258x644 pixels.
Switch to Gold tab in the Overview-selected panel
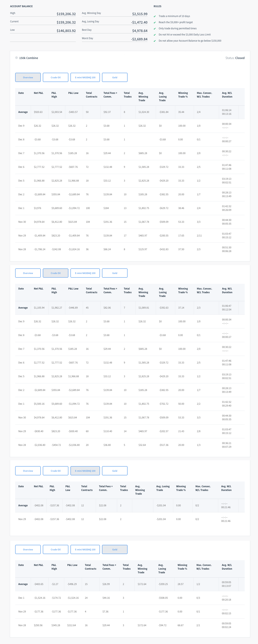[115, 77]
